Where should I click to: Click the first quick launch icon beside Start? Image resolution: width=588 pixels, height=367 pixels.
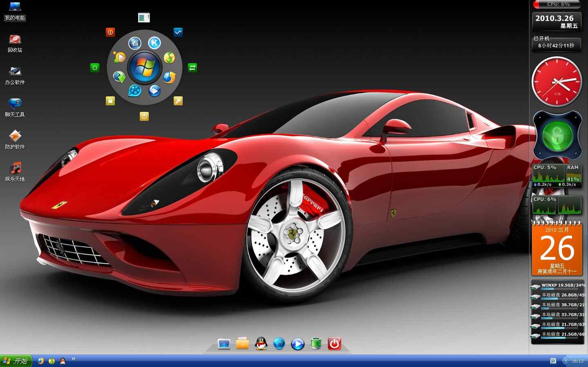[40, 361]
